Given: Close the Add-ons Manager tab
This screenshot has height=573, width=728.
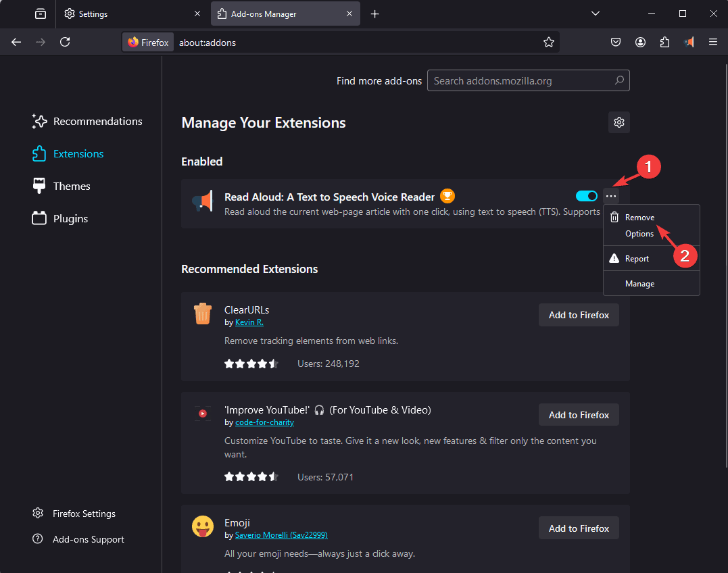Looking at the screenshot, I should pyautogui.click(x=349, y=14).
